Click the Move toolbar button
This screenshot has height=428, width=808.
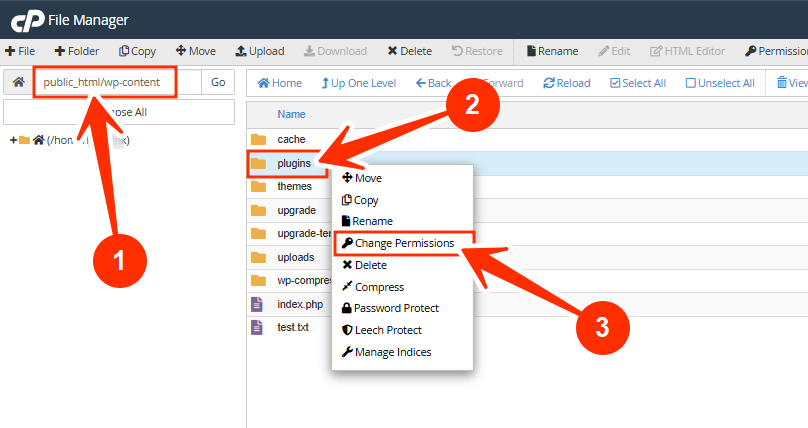195,51
